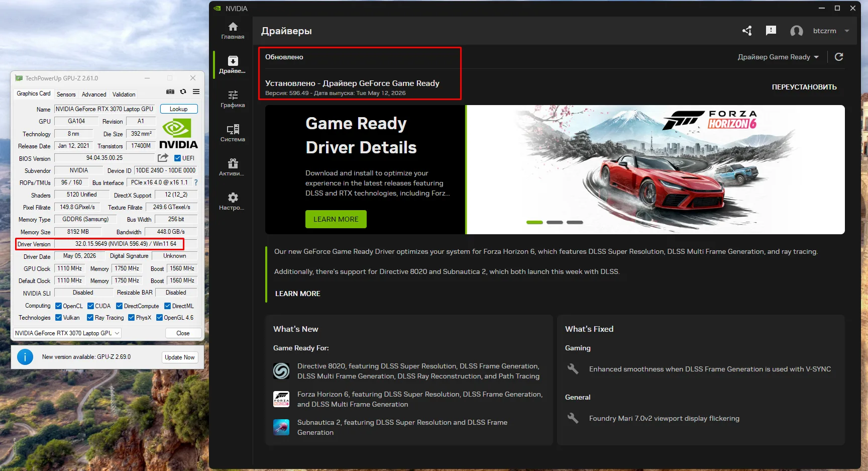Screen dimensions: 868x471
Task: Click the Forza Horizon 6 game icon
Action: pos(281,399)
